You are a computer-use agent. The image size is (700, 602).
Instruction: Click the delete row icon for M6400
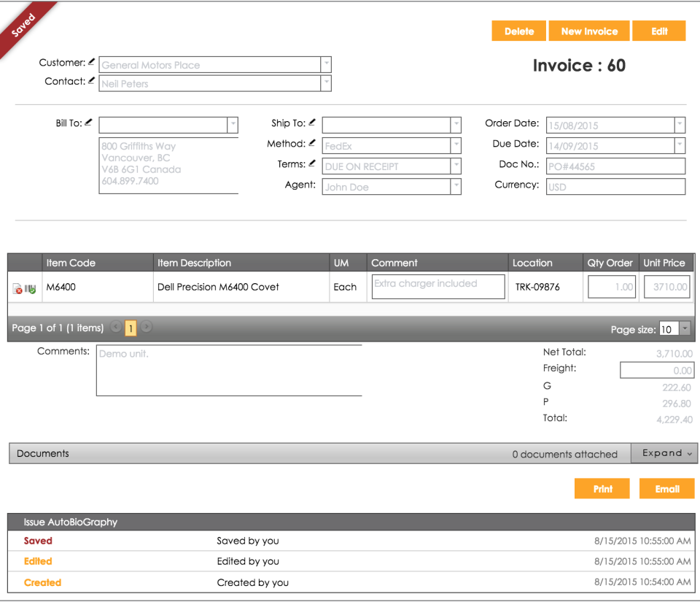tap(17, 288)
